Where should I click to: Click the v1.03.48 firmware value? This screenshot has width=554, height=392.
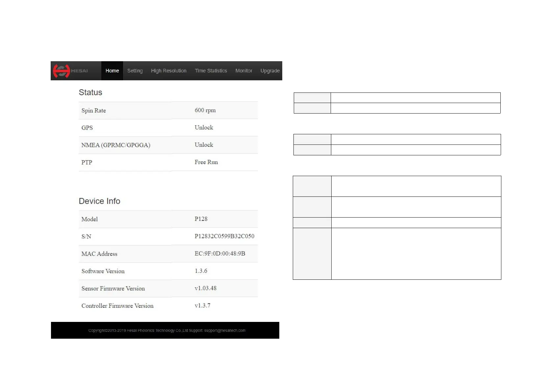(206, 288)
